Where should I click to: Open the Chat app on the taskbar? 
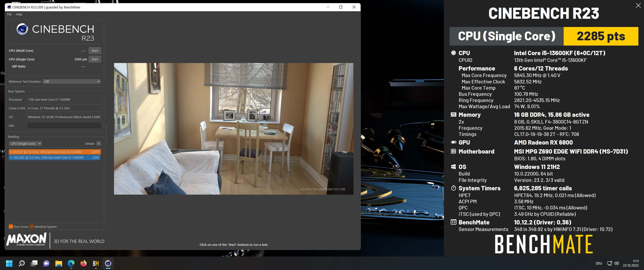(46, 263)
